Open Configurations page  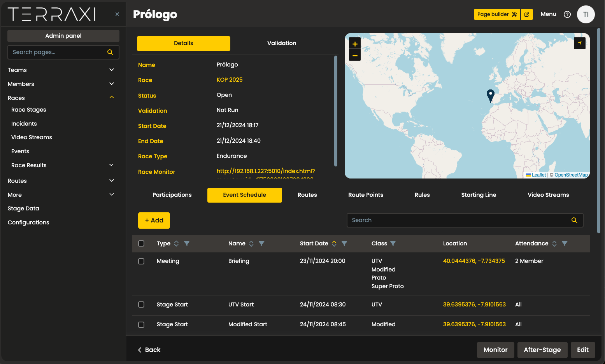28,222
